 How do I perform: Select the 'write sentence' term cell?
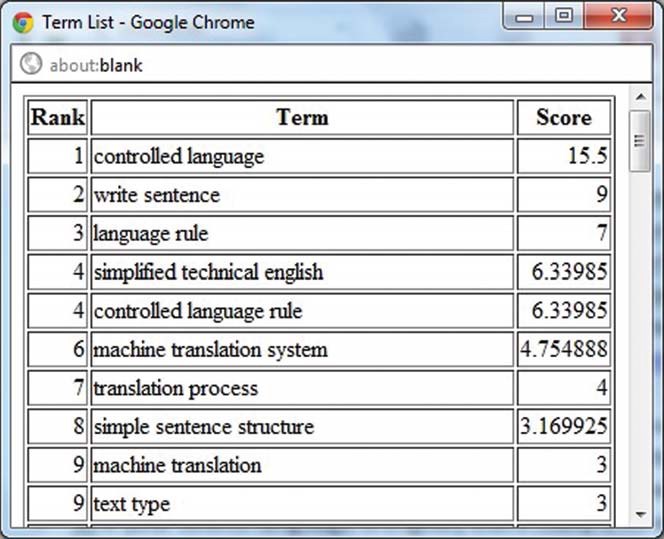coord(302,195)
